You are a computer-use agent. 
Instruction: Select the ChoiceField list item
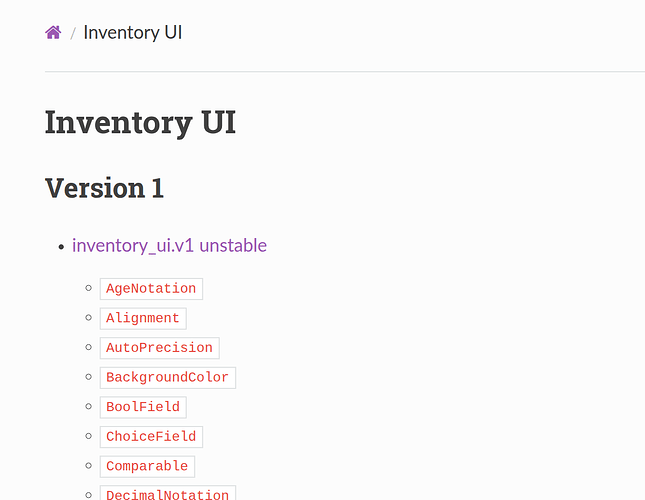[x=151, y=436]
